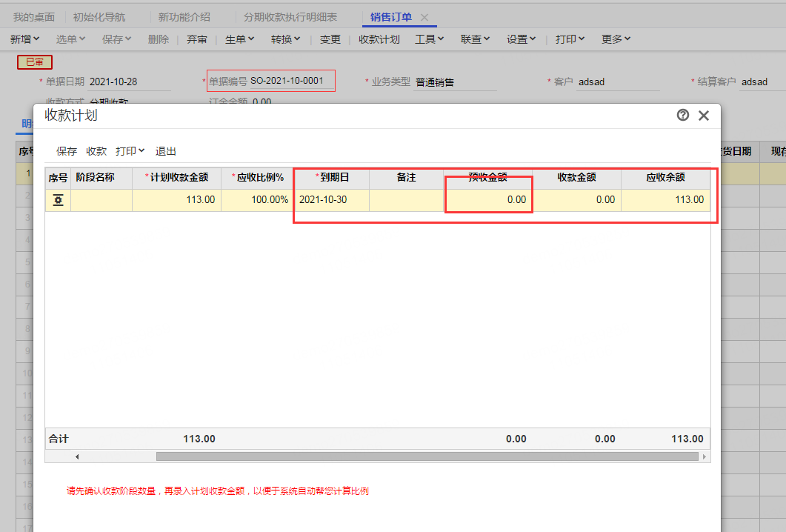Expand the 新增 dropdown menu
The height and width of the screenshot is (532, 786).
pos(24,39)
